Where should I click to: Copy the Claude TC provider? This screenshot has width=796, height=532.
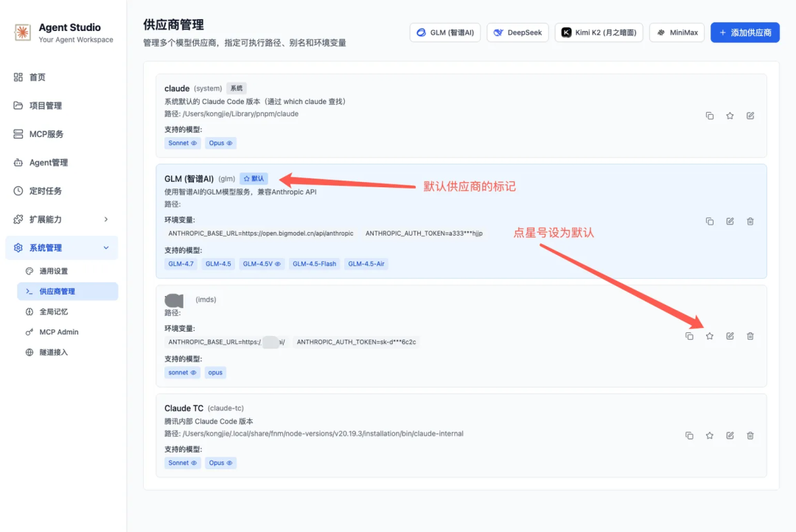pyautogui.click(x=689, y=435)
